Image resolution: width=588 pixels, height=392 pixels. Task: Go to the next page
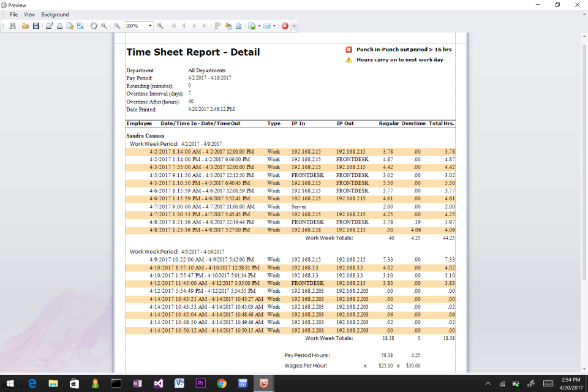[x=194, y=26]
